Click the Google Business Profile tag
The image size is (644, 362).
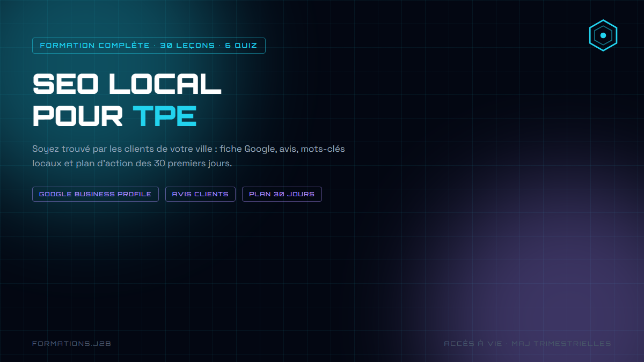pyautogui.click(x=96, y=194)
